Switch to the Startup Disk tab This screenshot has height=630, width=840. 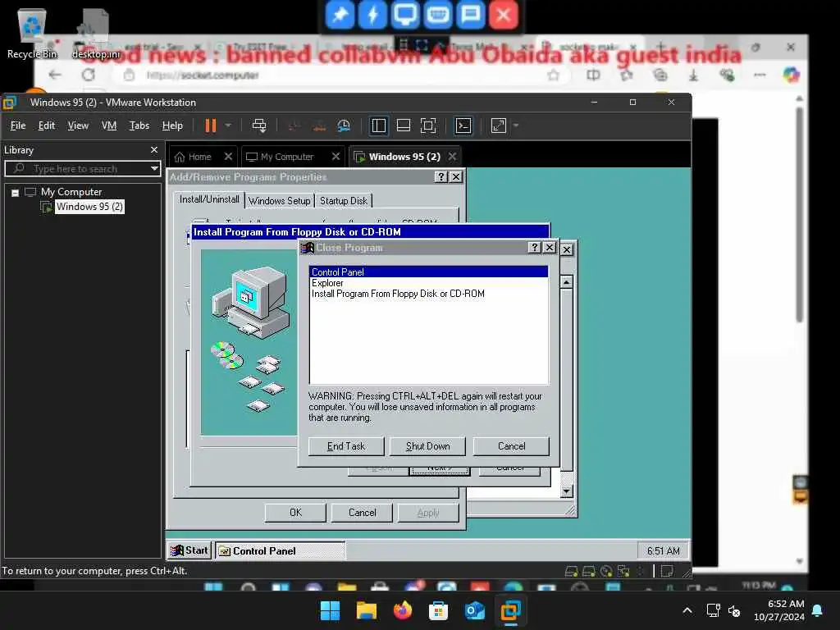coord(344,201)
